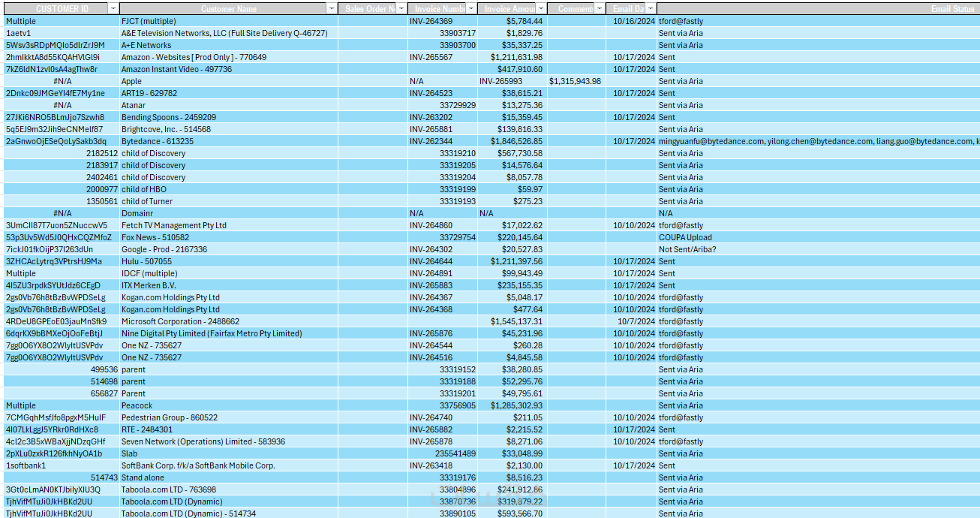Image resolution: width=980 pixels, height=518 pixels.
Task: Click 'Nine Digital Pty Limited (Fairfax Metro Pty Limited)'
Action: (229, 333)
